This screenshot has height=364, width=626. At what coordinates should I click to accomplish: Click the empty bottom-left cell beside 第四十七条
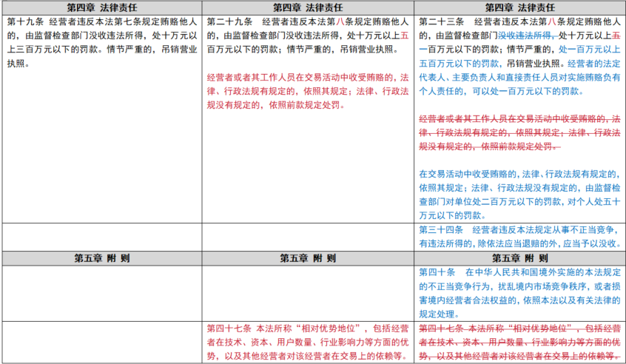pyautogui.click(x=102, y=341)
